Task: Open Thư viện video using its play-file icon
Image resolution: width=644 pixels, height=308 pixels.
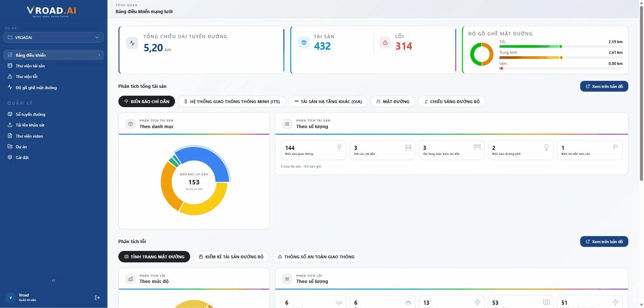Action: (10, 136)
